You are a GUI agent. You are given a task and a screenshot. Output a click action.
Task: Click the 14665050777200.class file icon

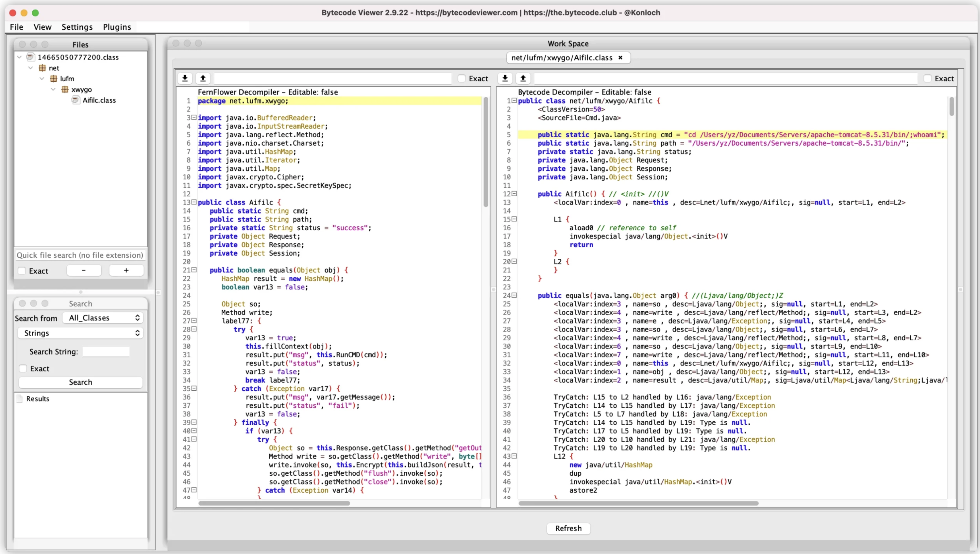click(30, 57)
